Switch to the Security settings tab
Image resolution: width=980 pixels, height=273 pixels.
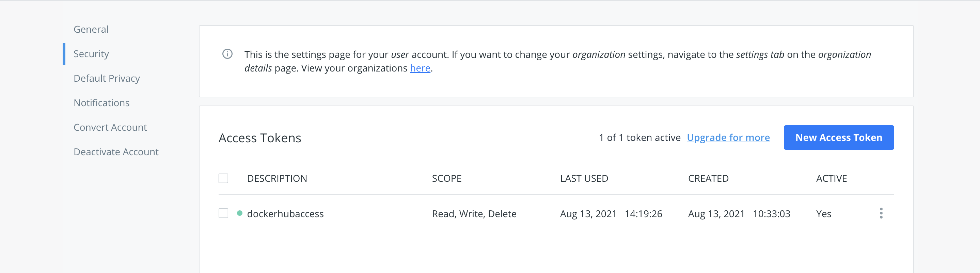point(91,54)
